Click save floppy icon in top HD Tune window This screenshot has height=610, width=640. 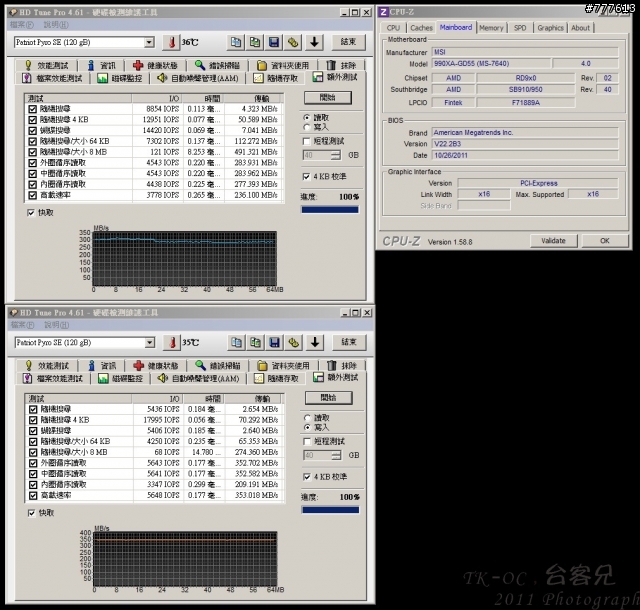pos(274,42)
